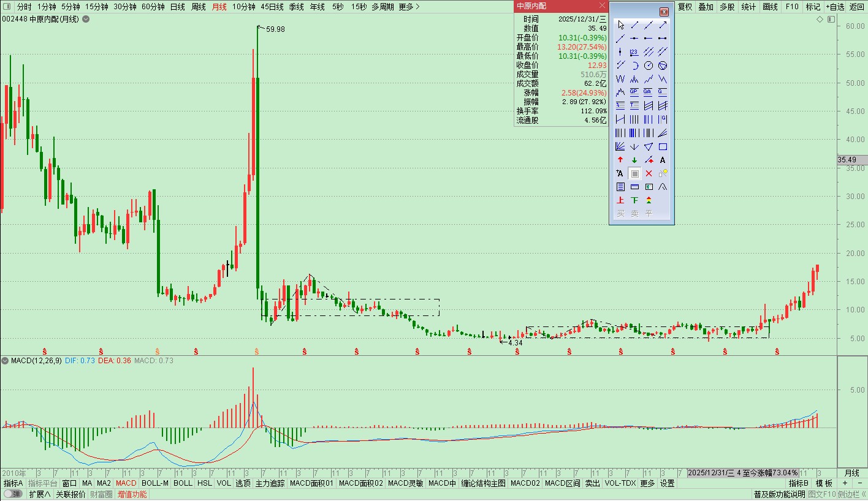Expand the 扩展∧ panel

pos(40,494)
